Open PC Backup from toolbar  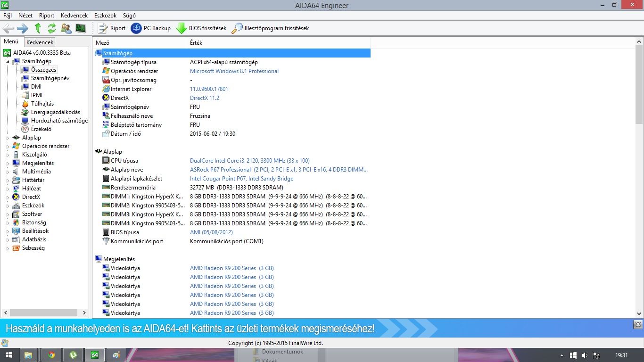(x=151, y=28)
